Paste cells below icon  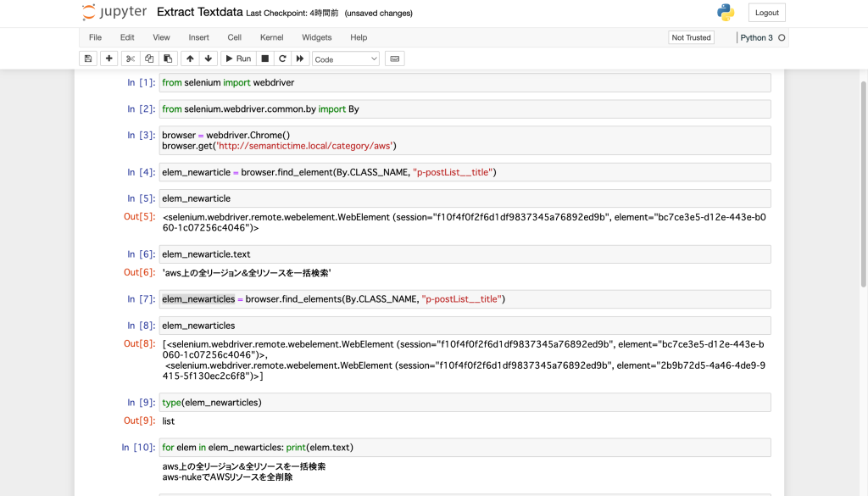coord(168,59)
